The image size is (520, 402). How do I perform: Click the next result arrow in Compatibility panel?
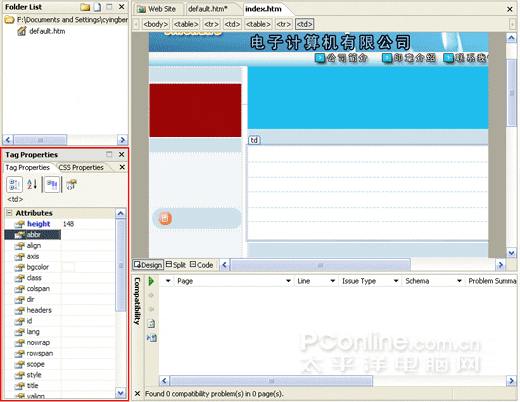[151, 295]
